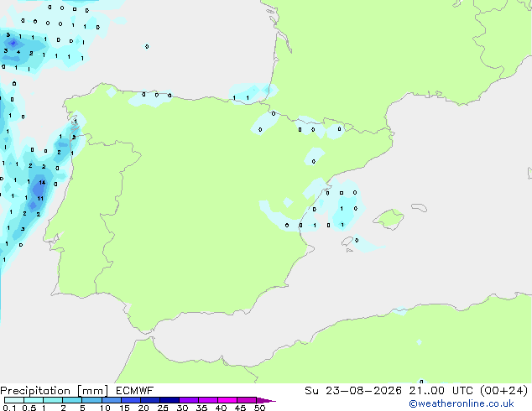Viewport: 532px width, 411px height.
Task: Click the lightest 0.1 mm legend swatch
Action: click(14, 400)
